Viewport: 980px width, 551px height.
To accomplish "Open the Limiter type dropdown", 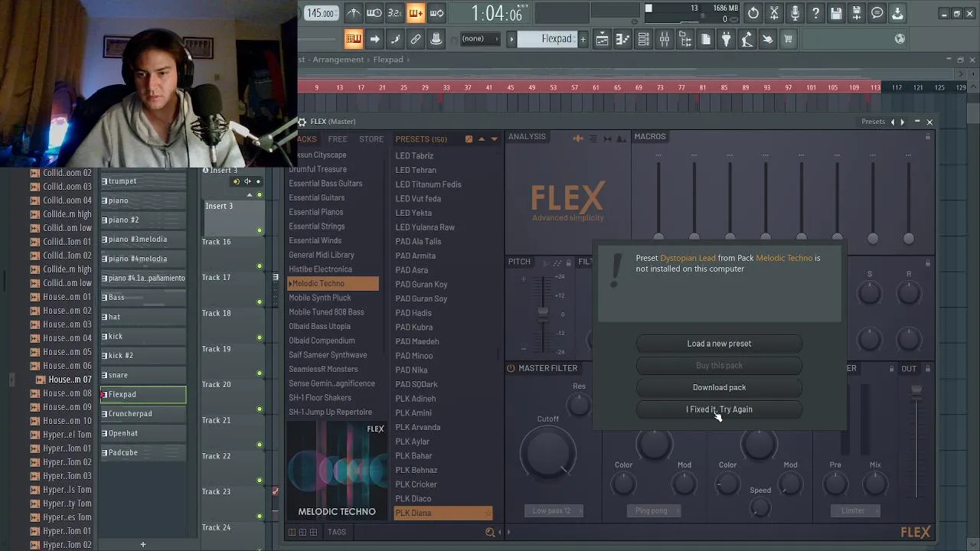I will click(x=855, y=510).
